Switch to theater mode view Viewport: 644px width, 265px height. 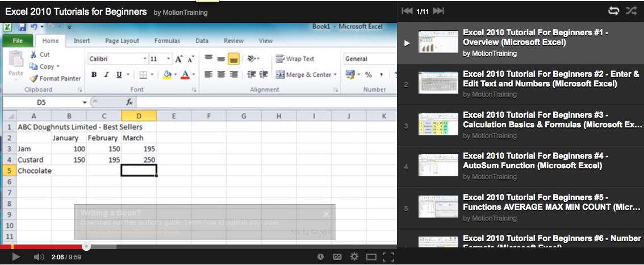pos(371,257)
